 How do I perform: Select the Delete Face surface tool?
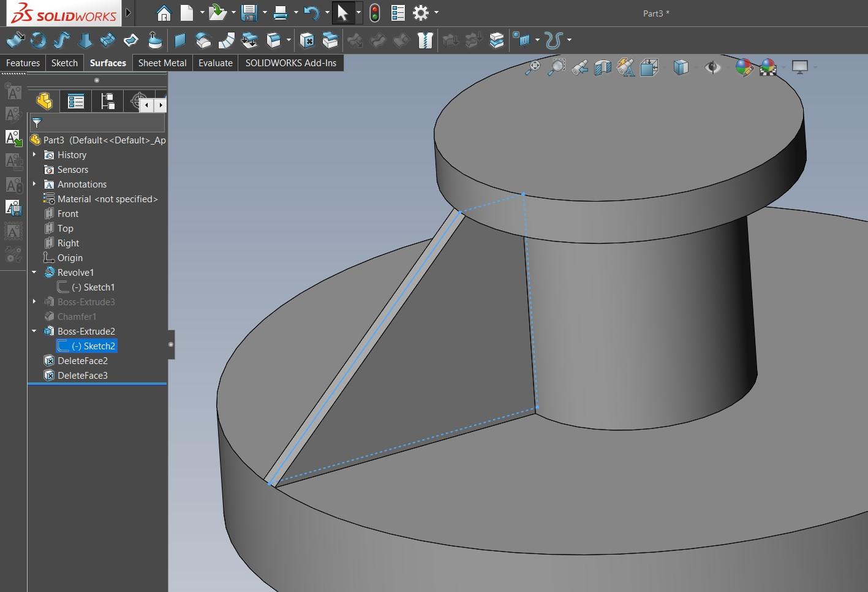tap(308, 40)
